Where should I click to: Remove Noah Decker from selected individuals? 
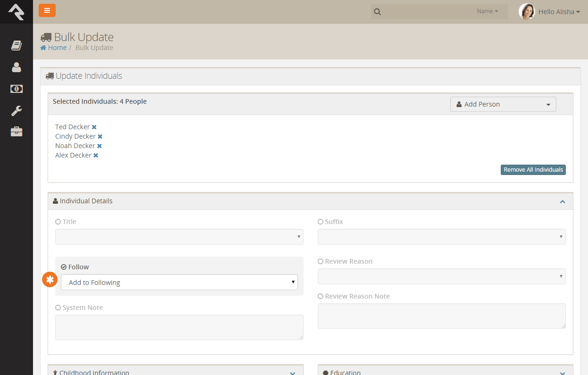[99, 146]
